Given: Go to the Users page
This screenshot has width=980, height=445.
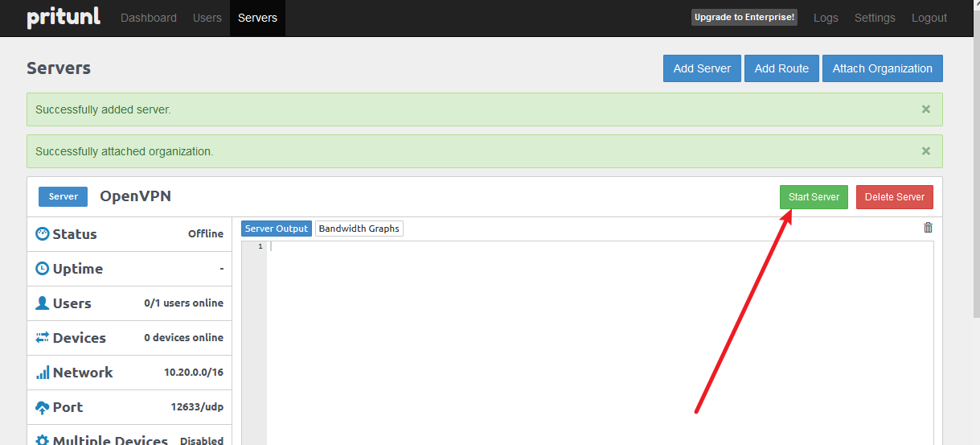Looking at the screenshot, I should coord(207,18).
